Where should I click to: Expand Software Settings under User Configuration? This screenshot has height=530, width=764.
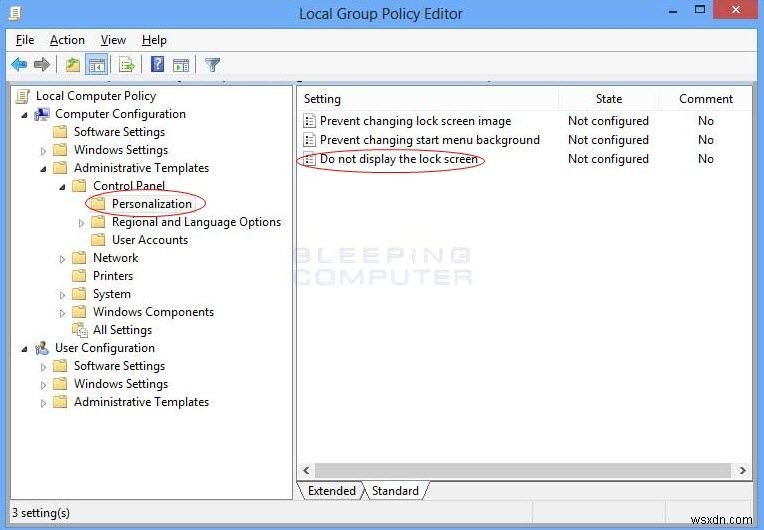click(x=43, y=367)
